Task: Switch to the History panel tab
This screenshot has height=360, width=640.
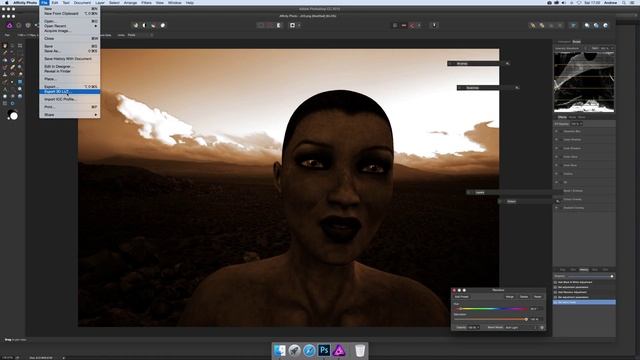Action: click(x=584, y=269)
